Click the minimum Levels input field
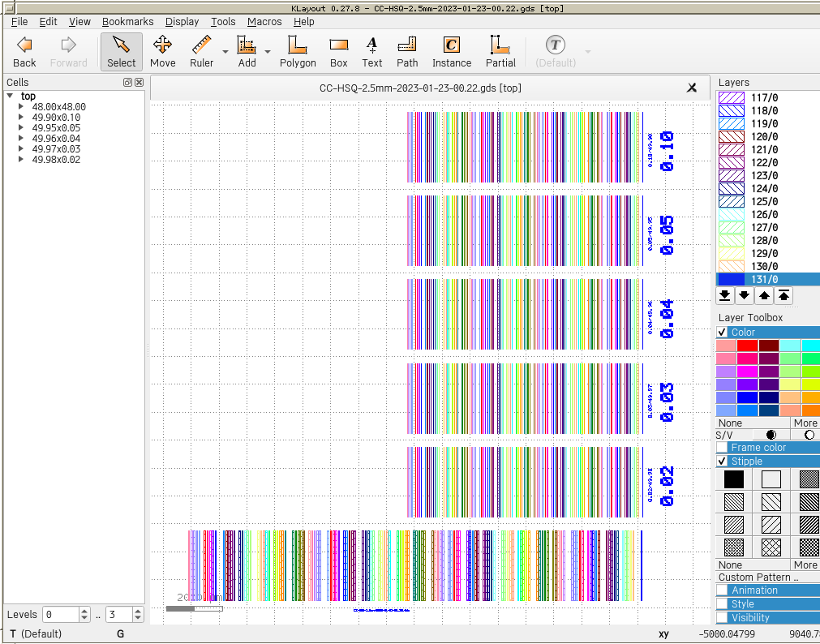The image size is (820, 644). [x=61, y=614]
